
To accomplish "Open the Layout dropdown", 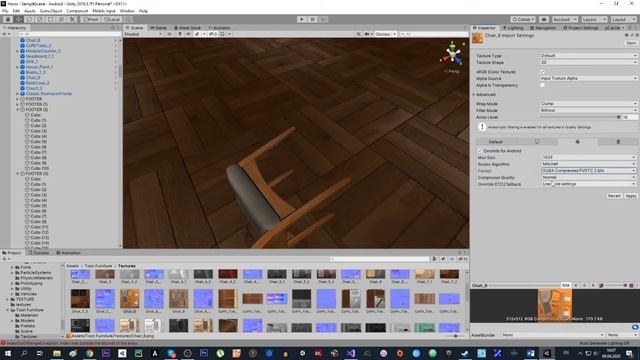I will (x=623, y=19).
